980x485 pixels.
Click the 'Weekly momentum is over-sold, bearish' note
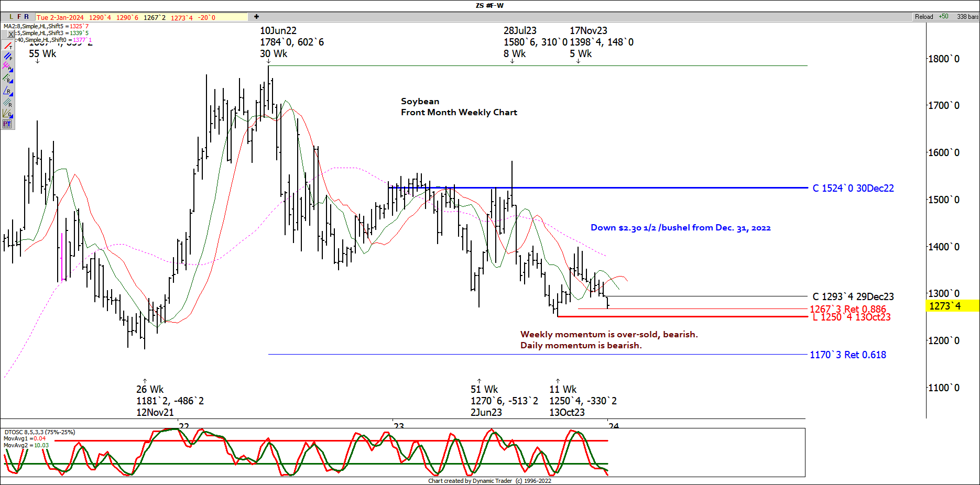tap(609, 334)
